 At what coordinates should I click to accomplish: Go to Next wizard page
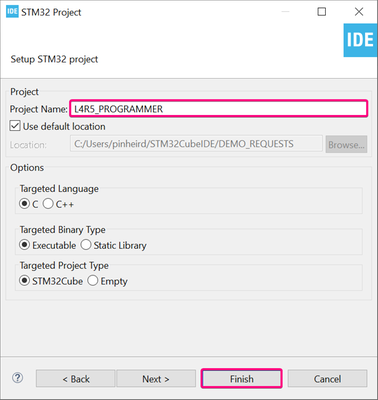(x=156, y=379)
